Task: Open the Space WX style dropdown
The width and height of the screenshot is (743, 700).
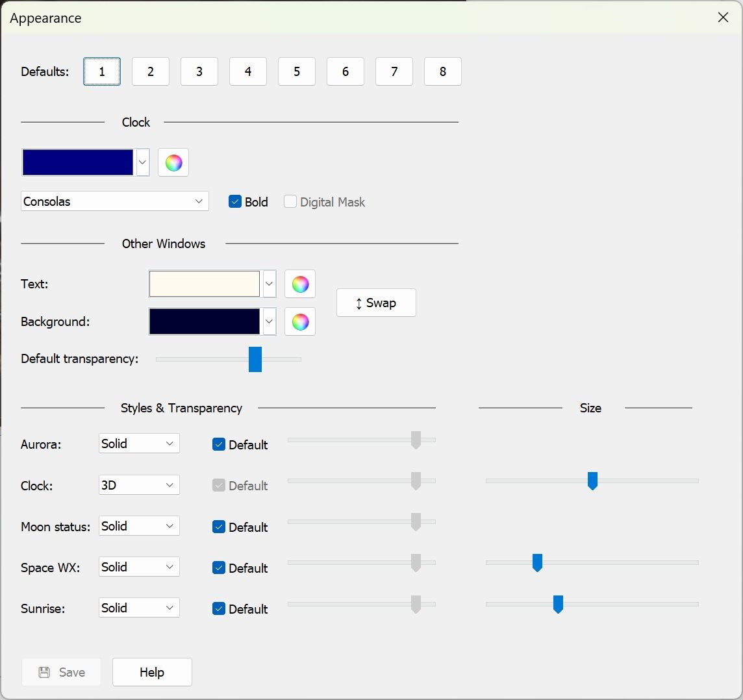Action: point(139,567)
